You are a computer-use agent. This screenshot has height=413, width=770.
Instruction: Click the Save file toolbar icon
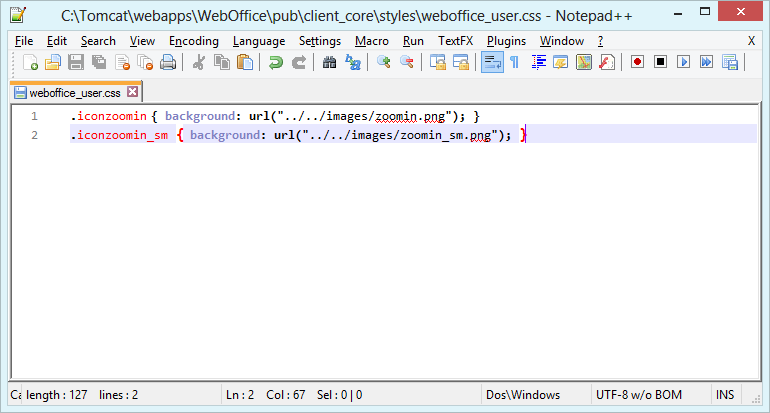coord(76,62)
